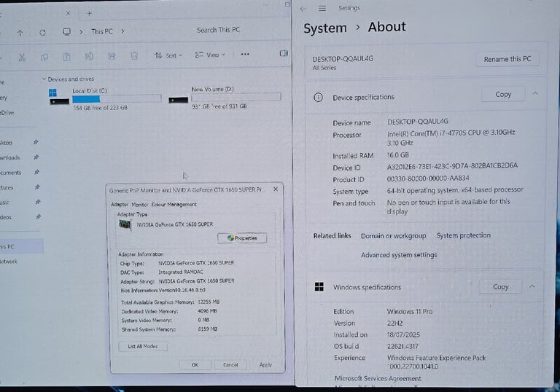Click the Rename this PC button

pos(507,59)
